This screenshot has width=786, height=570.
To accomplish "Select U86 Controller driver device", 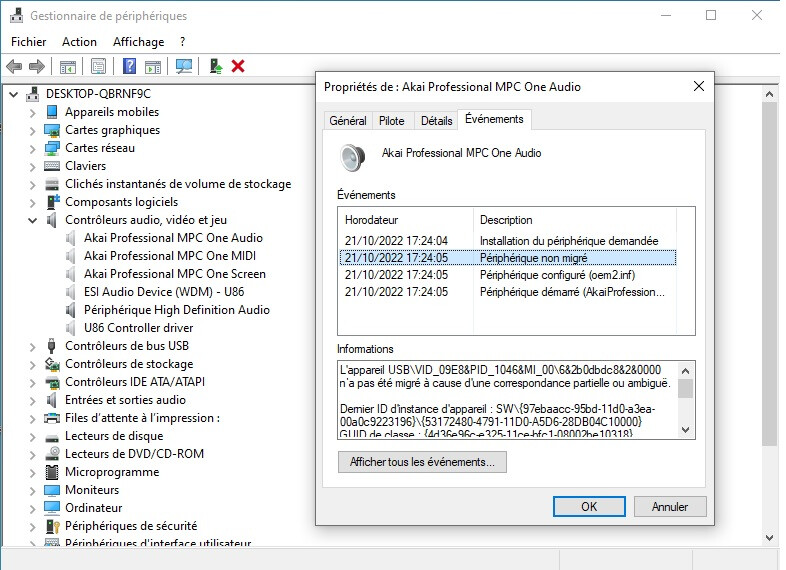I will point(138,328).
